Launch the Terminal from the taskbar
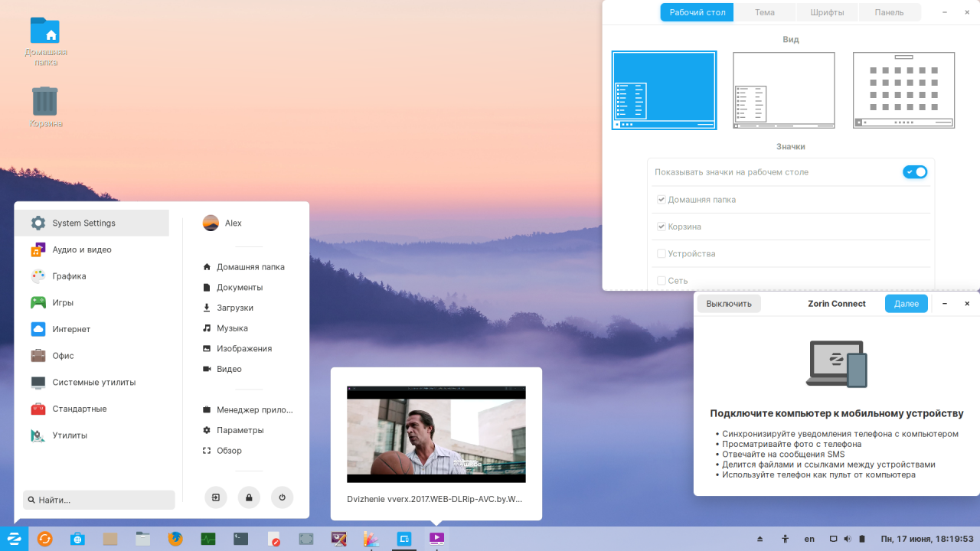 tap(240, 539)
